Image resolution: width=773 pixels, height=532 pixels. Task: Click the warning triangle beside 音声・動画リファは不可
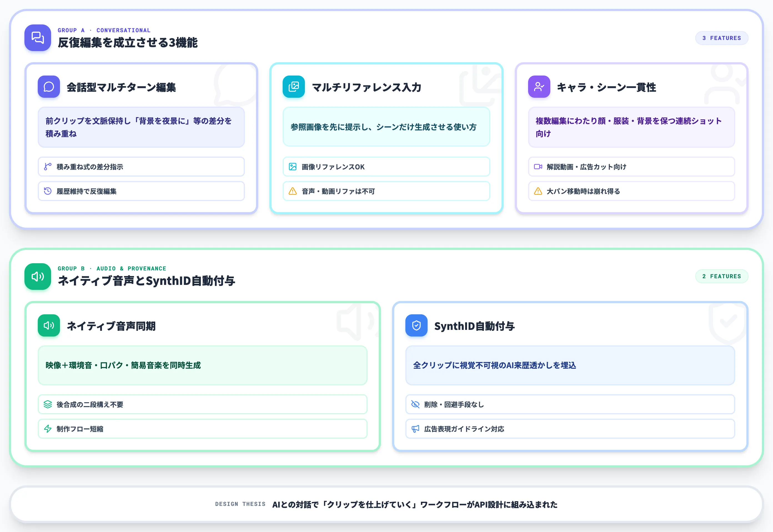[293, 191]
